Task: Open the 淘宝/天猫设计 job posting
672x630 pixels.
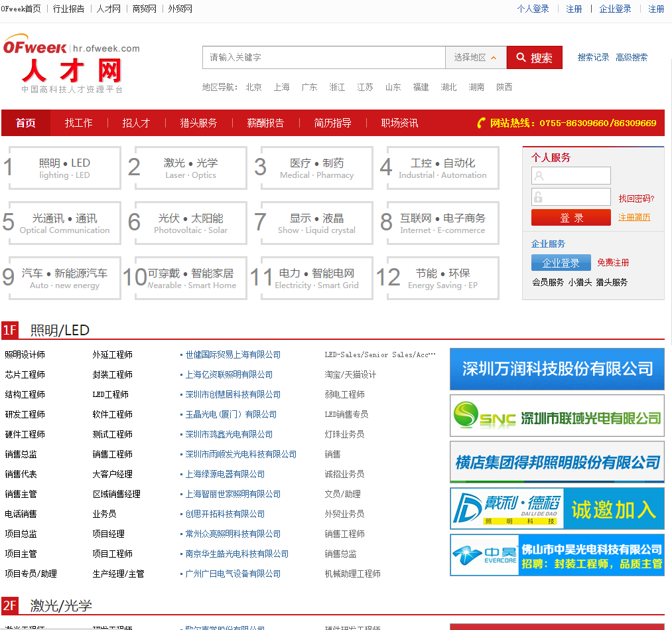Action: click(350, 375)
